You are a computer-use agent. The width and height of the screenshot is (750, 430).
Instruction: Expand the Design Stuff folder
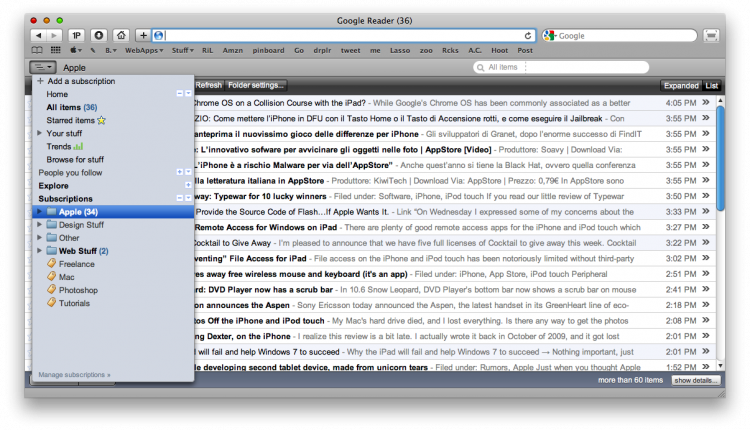tap(40, 224)
